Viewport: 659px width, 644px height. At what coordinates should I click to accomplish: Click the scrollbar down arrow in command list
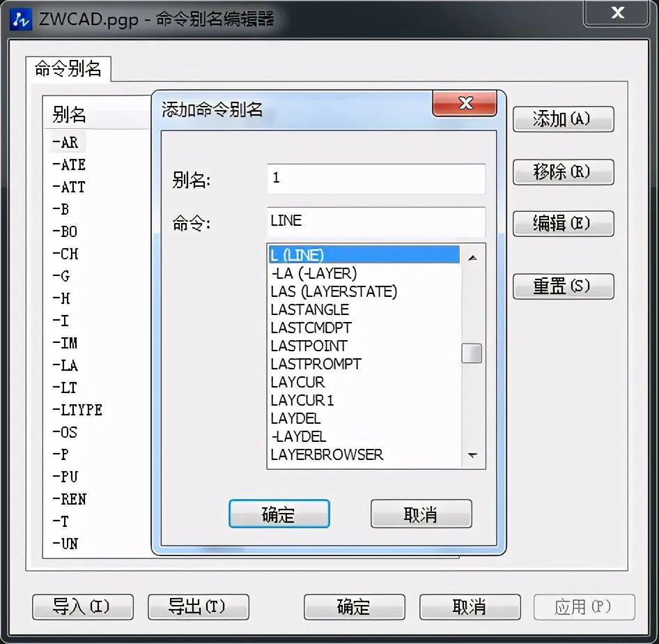(x=472, y=455)
